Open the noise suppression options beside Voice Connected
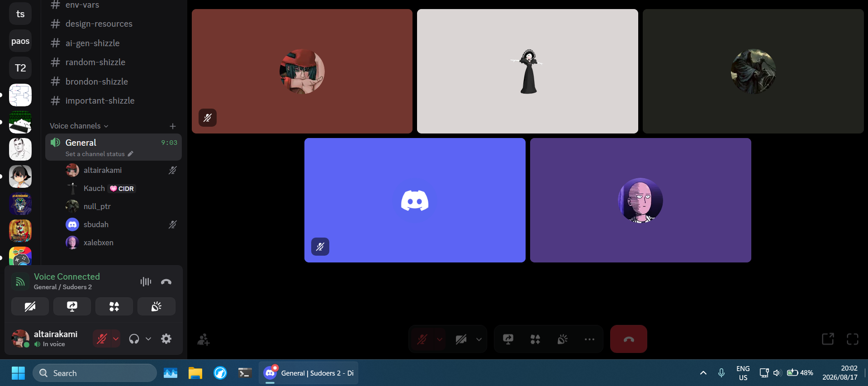 [x=146, y=281]
